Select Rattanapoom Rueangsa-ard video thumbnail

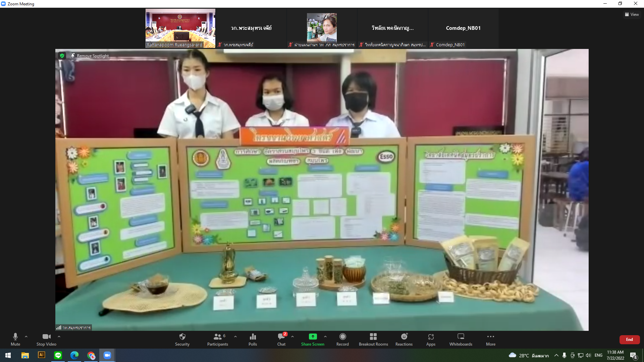(180, 28)
